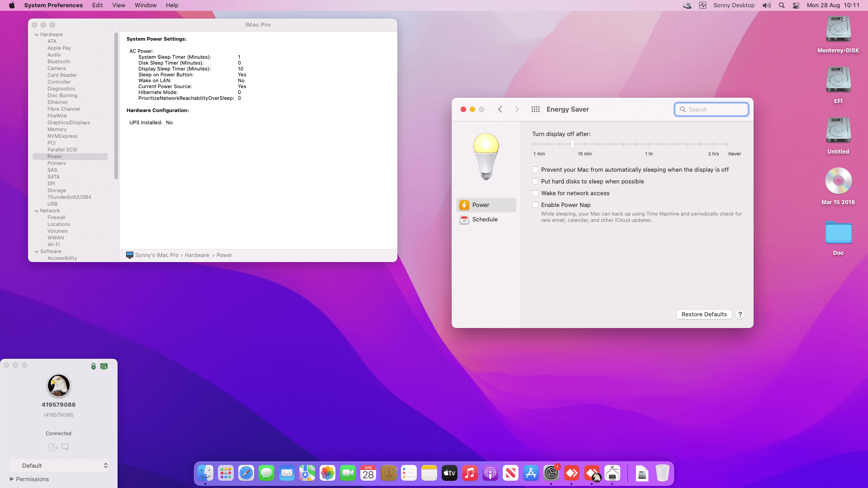
Task: Open the Window menu
Action: (x=146, y=5)
